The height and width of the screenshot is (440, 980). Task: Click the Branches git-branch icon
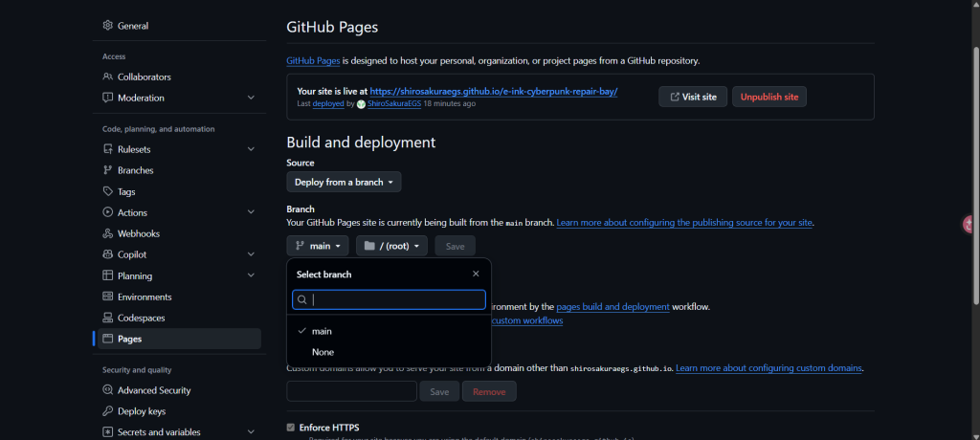107,170
